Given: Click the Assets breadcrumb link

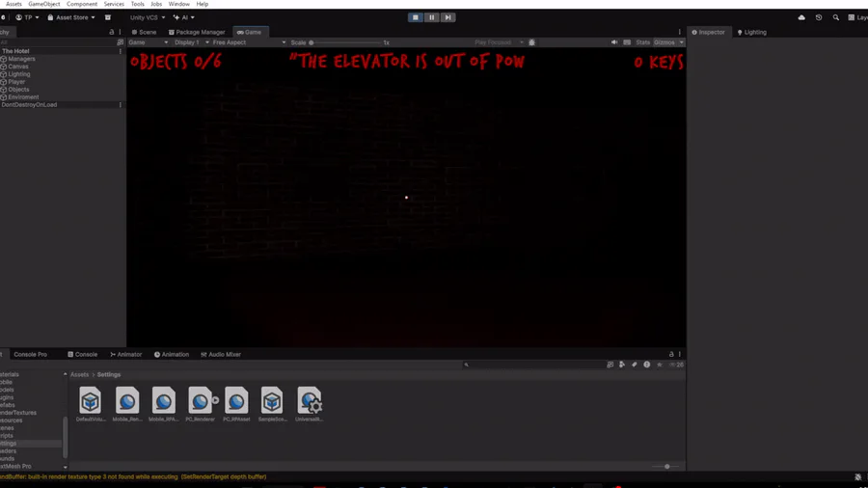Looking at the screenshot, I should click(79, 374).
